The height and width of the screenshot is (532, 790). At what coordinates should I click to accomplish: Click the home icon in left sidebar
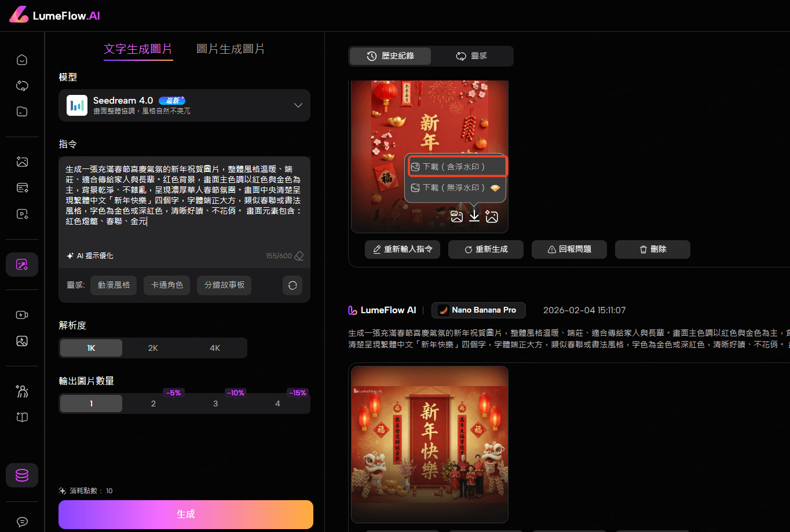(22, 60)
